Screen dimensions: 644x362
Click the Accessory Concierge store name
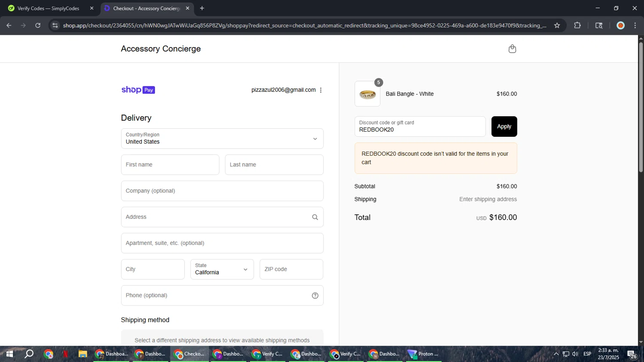point(161,49)
